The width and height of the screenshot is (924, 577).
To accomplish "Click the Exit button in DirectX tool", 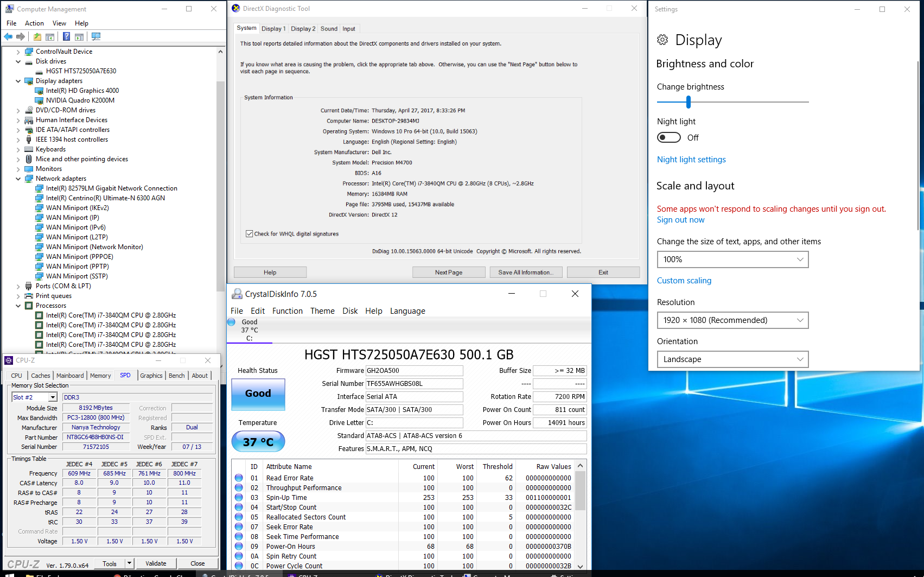I will [x=603, y=272].
